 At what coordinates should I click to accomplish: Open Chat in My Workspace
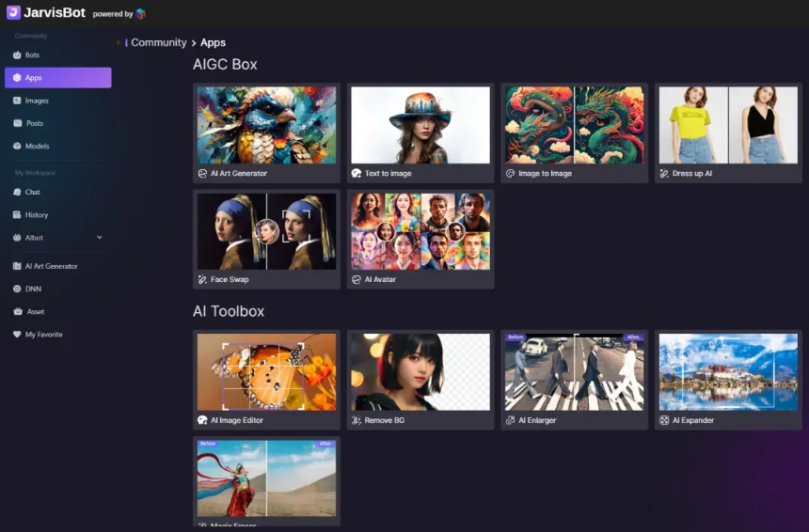click(x=57, y=192)
